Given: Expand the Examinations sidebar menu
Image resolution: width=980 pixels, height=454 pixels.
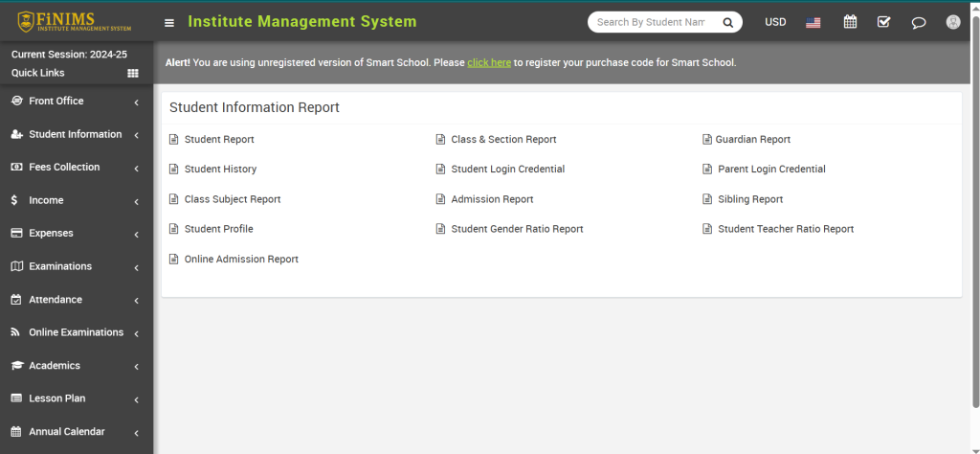Looking at the screenshot, I should point(76,266).
